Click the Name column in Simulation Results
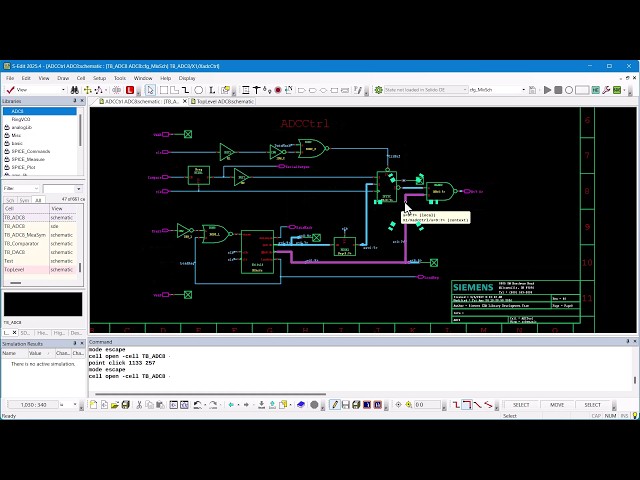Screen dimensions: 640x480 [x=14, y=353]
